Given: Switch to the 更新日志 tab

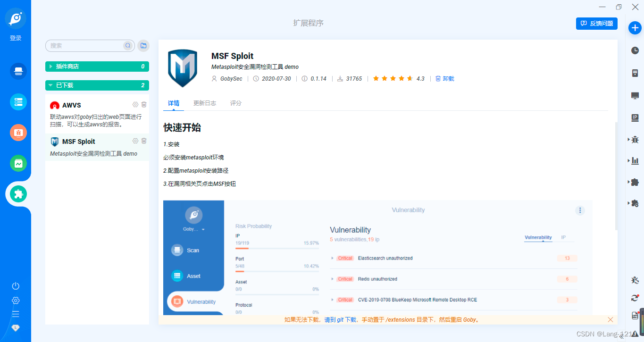Looking at the screenshot, I should tap(205, 103).
